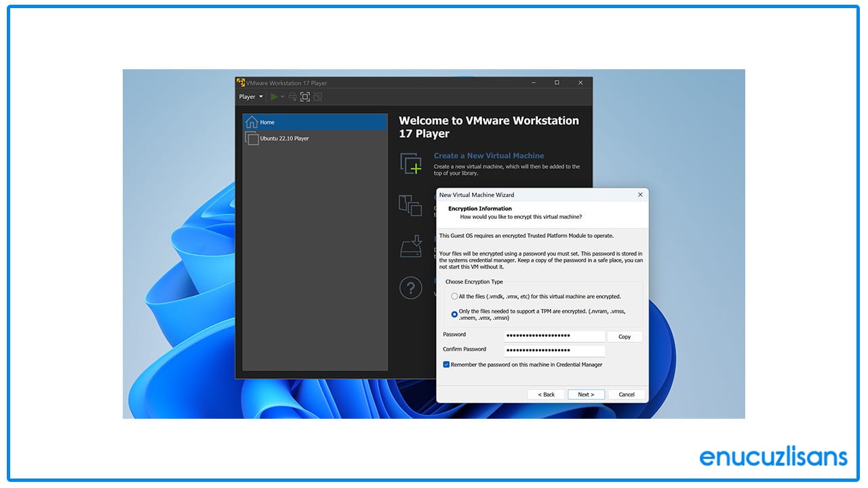Expand the power options dropdown arrow
Viewport: 868px width, 488px height.
point(282,96)
